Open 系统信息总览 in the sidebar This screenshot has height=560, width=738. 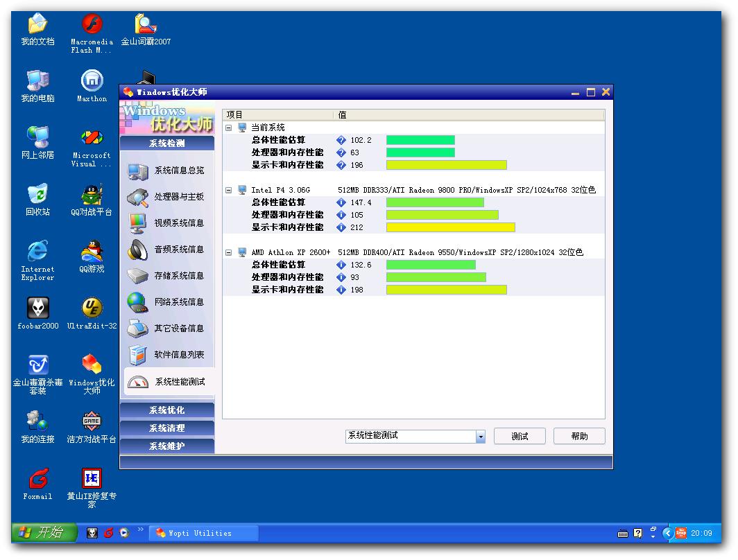point(167,170)
